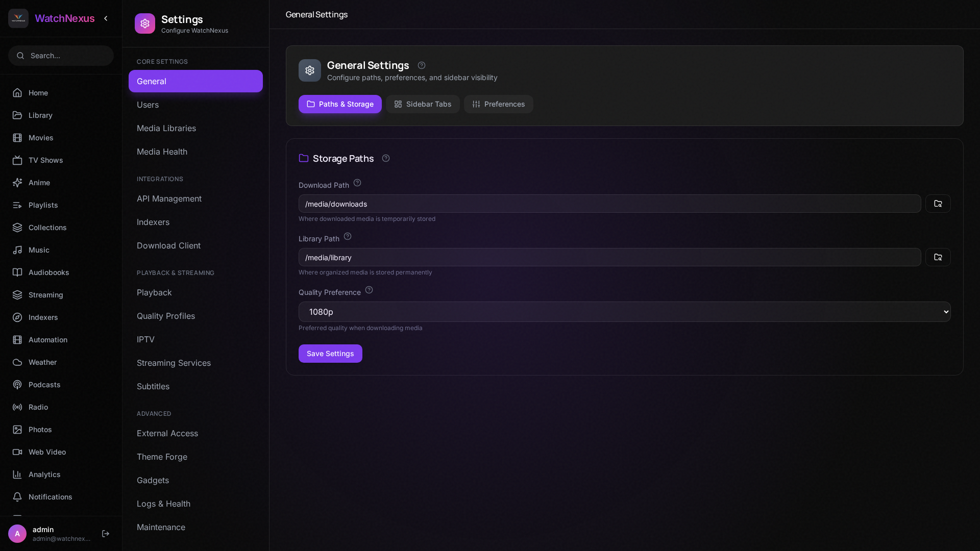Switch to the Sidebar Tabs tab
Viewport: 980px width, 551px height.
(x=423, y=104)
